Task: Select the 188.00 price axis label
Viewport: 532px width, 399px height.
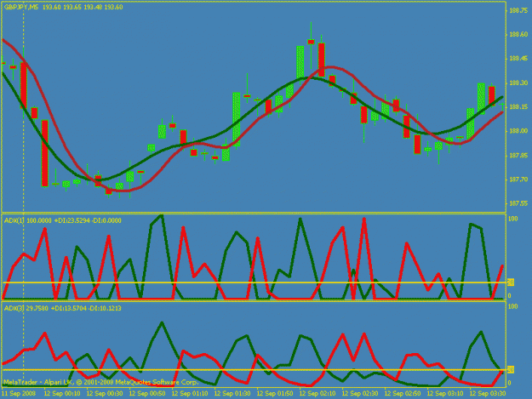Action: [x=518, y=131]
